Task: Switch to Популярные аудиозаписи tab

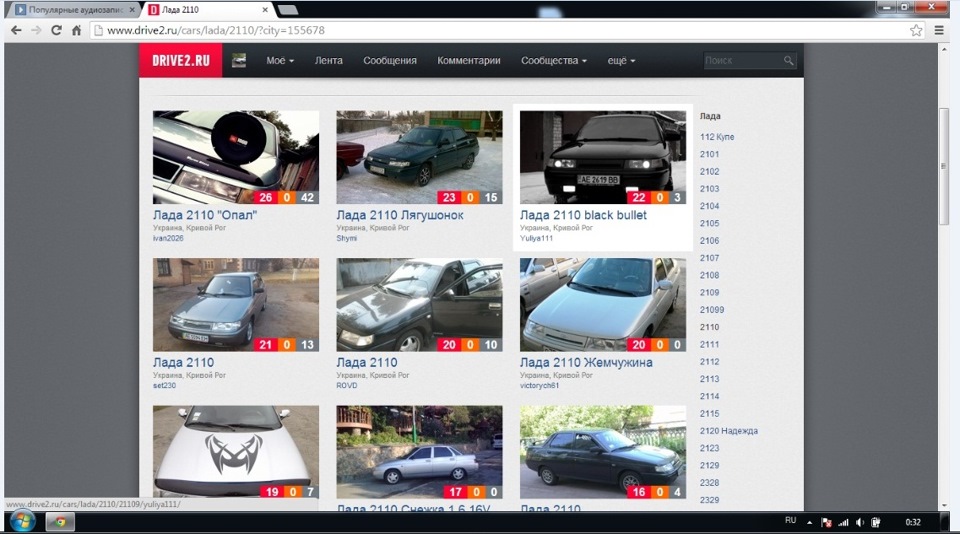Action: click(x=75, y=10)
